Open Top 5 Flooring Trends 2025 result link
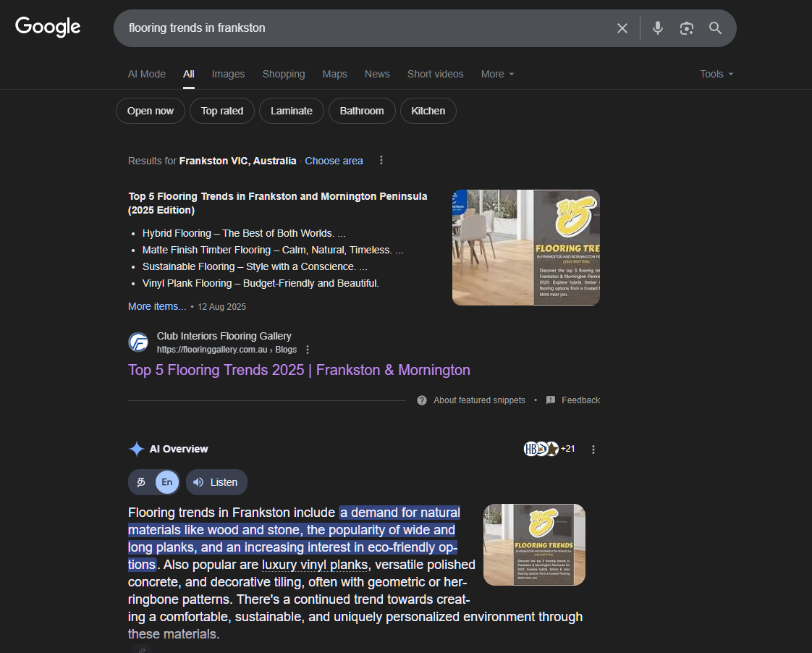This screenshot has width=812, height=653. [299, 370]
